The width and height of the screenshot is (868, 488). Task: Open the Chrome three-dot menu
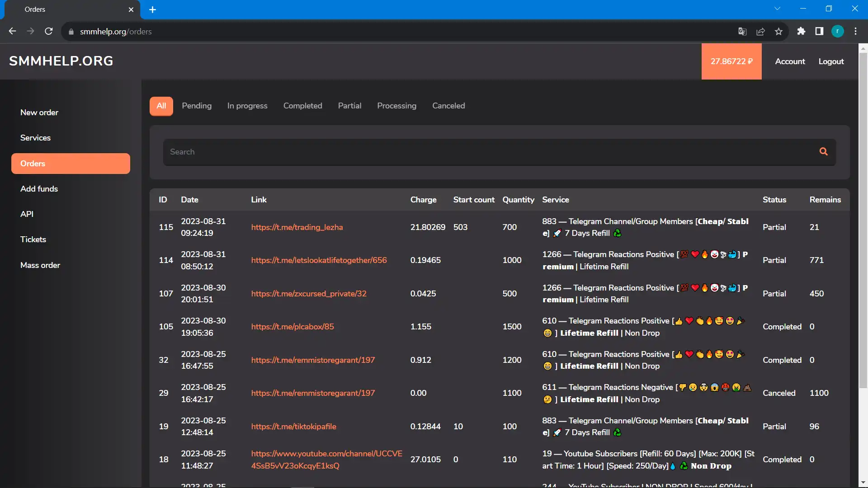tap(855, 31)
